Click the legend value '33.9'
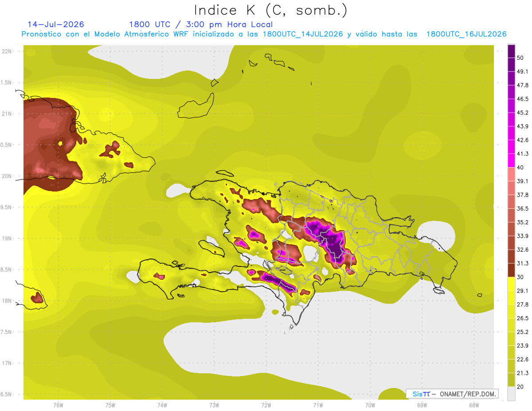Screen dimensions: 532x411 (x=523, y=236)
